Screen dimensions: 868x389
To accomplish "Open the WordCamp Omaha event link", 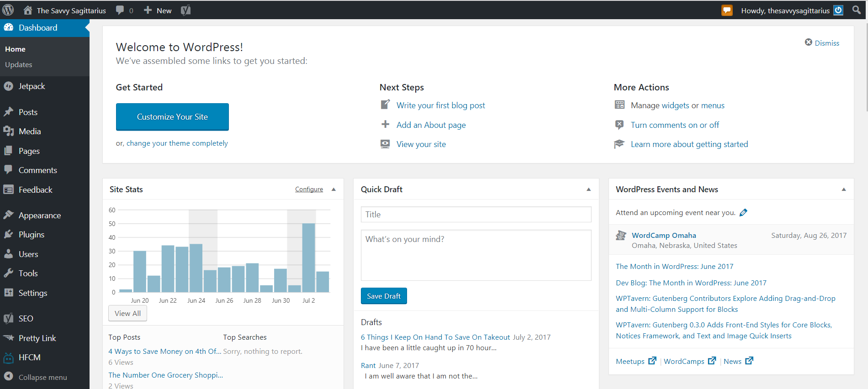I will point(663,236).
